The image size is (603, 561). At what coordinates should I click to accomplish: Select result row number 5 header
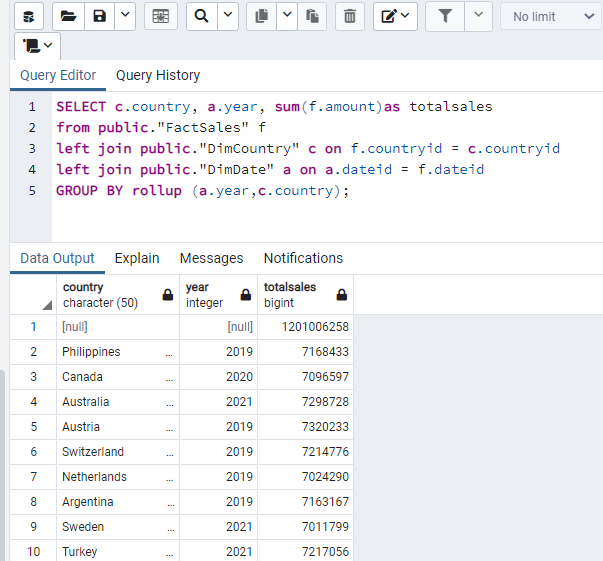point(33,427)
